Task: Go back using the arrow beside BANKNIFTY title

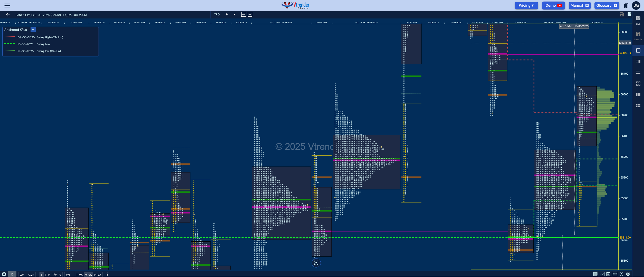Action: [x=8, y=15]
